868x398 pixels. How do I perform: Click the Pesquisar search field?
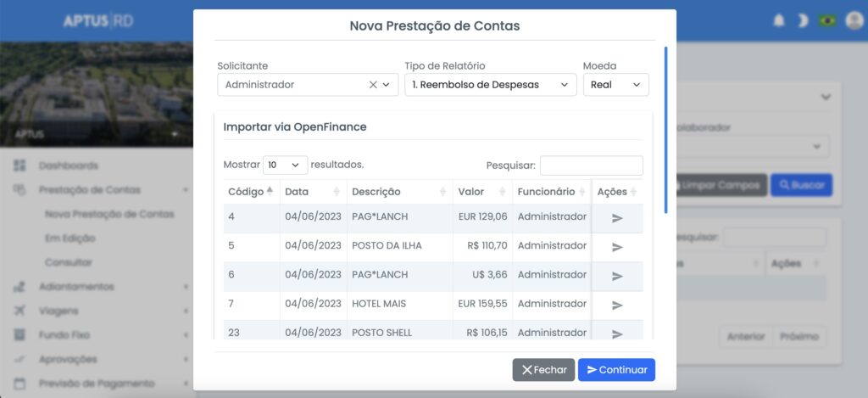[591, 165]
